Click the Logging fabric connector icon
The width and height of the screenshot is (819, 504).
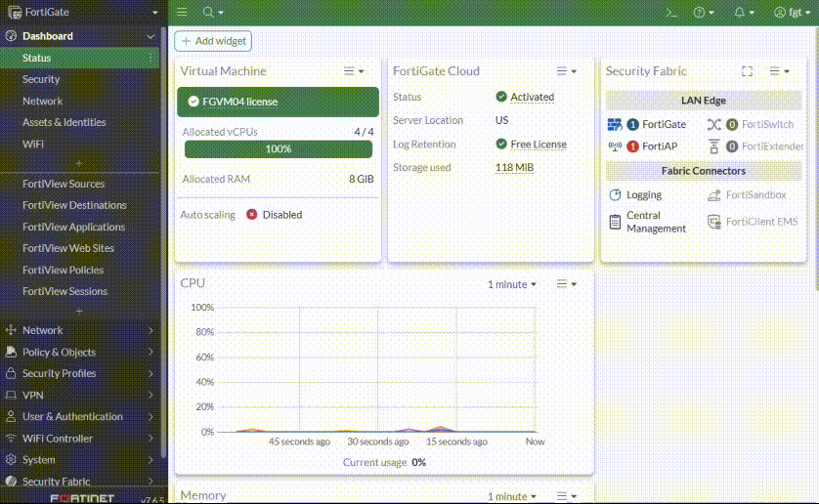click(x=615, y=194)
